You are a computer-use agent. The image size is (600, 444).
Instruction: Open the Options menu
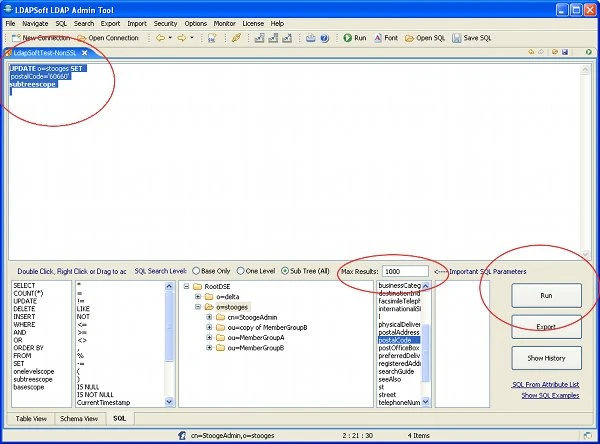[196, 23]
